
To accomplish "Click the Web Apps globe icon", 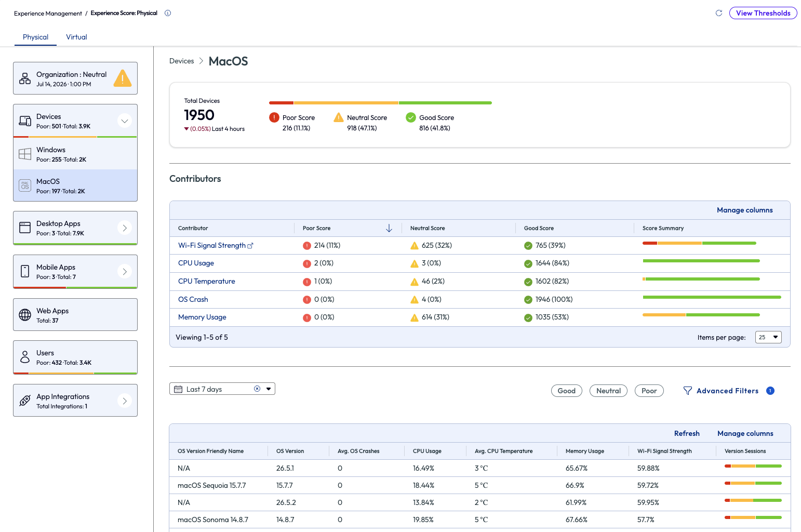I will tap(25, 315).
